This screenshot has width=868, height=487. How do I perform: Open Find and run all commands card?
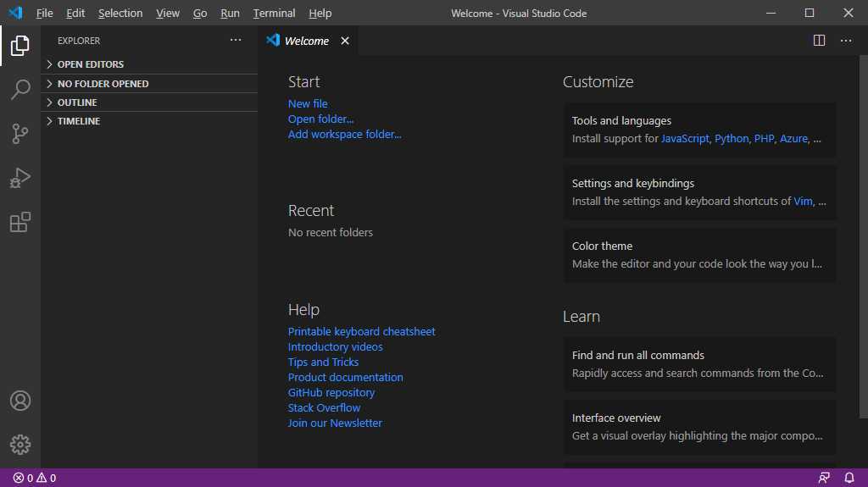(699, 364)
